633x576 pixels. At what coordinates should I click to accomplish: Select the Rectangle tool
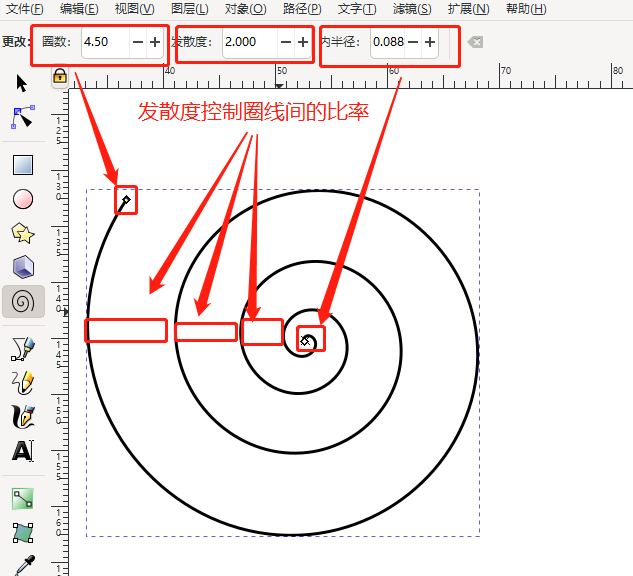coord(23,165)
